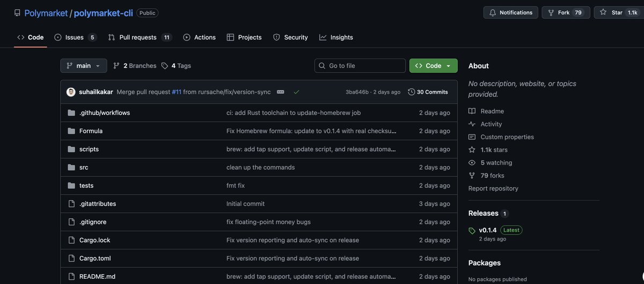View the 2 Branches link
This screenshot has width=644, height=284.
point(135,65)
